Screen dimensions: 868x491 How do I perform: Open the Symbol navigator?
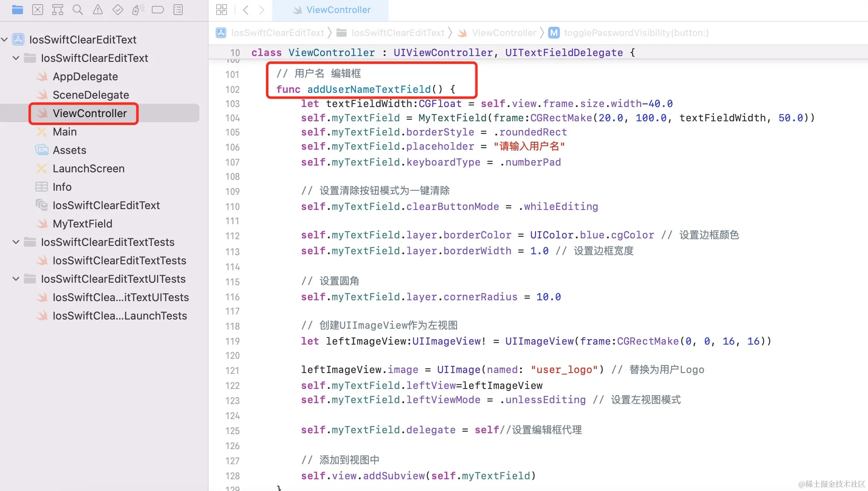[x=58, y=10]
